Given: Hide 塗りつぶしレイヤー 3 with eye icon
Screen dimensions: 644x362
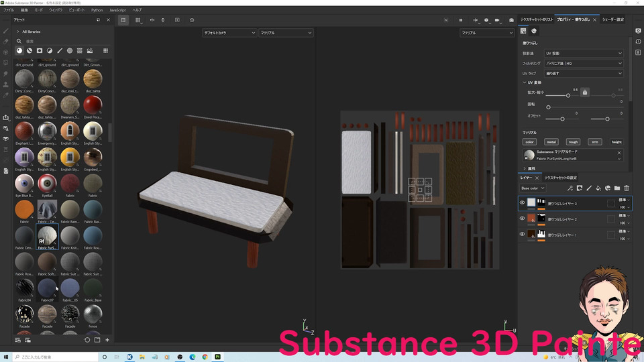Looking at the screenshot, I should pyautogui.click(x=522, y=202).
